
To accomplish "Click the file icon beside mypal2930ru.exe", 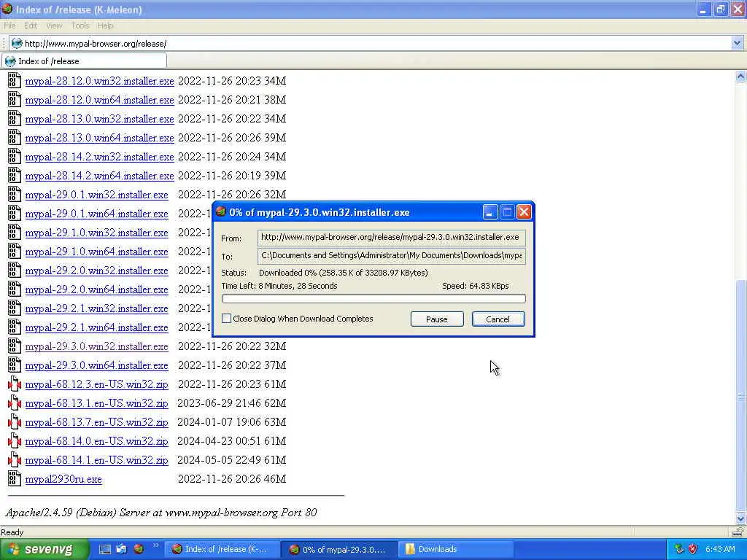I will pyautogui.click(x=15, y=479).
